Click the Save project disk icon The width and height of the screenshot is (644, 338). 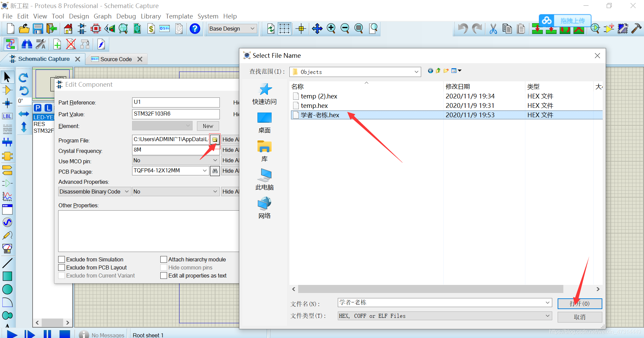[38, 29]
